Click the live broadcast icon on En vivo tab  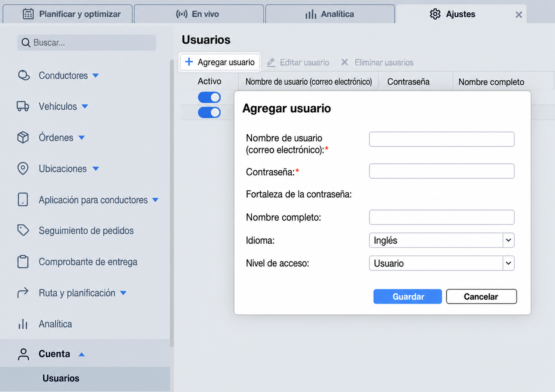click(x=182, y=14)
